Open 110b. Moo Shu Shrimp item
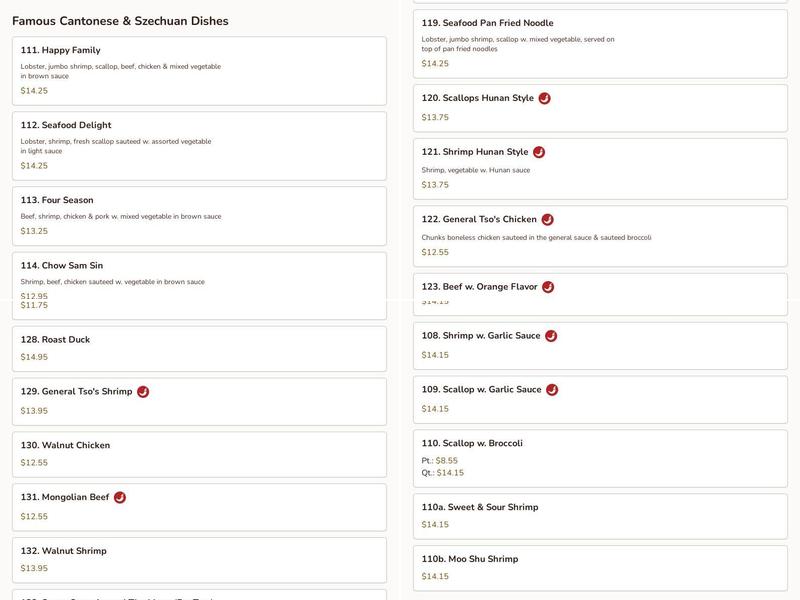This screenshot has width=800, height=600. (600, 567)
